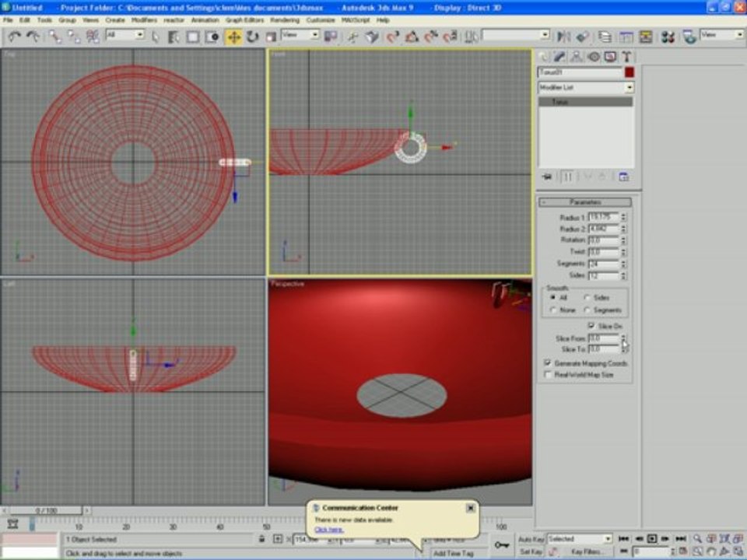The height and width of the screenshot is (560, 747).
Task: Click the Auto Key button
Action: pos(531,539)
